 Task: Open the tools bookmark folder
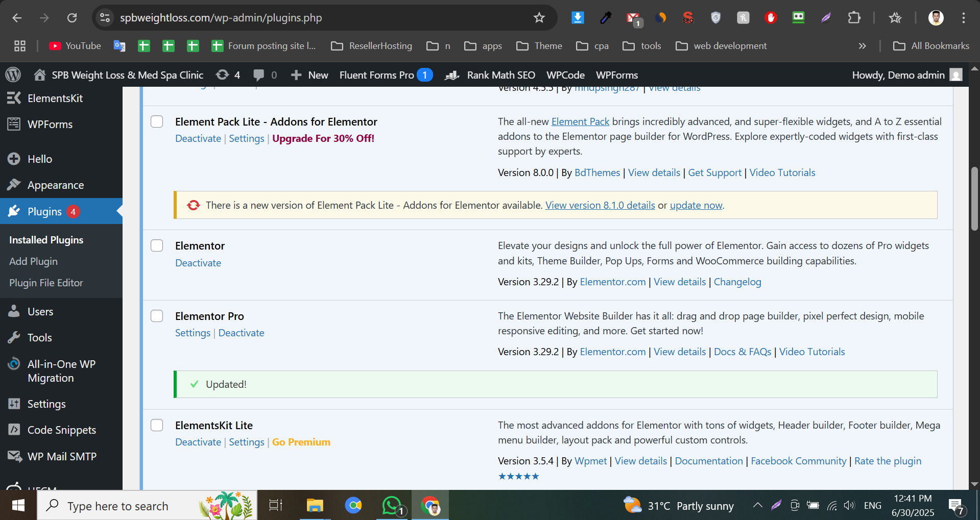tap(642, 46)
